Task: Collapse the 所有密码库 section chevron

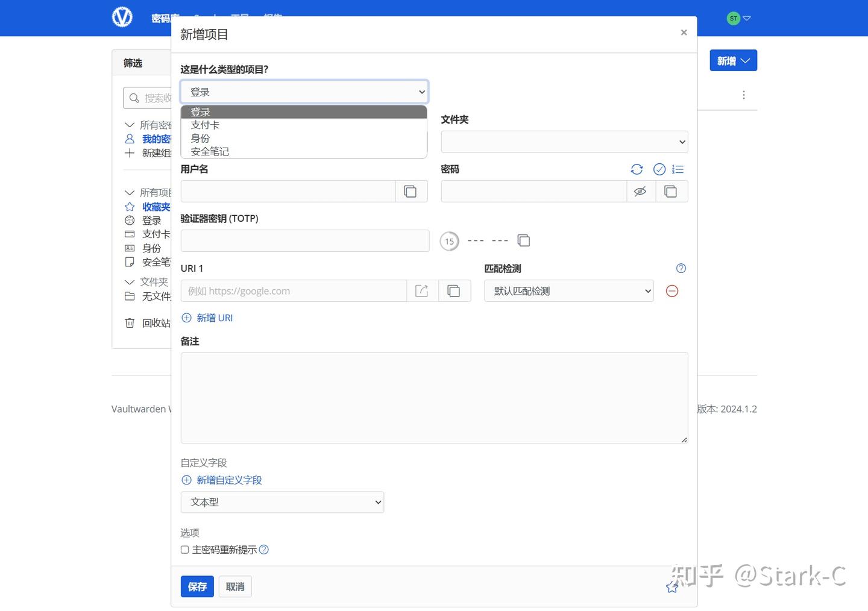Action: point(129,125)
